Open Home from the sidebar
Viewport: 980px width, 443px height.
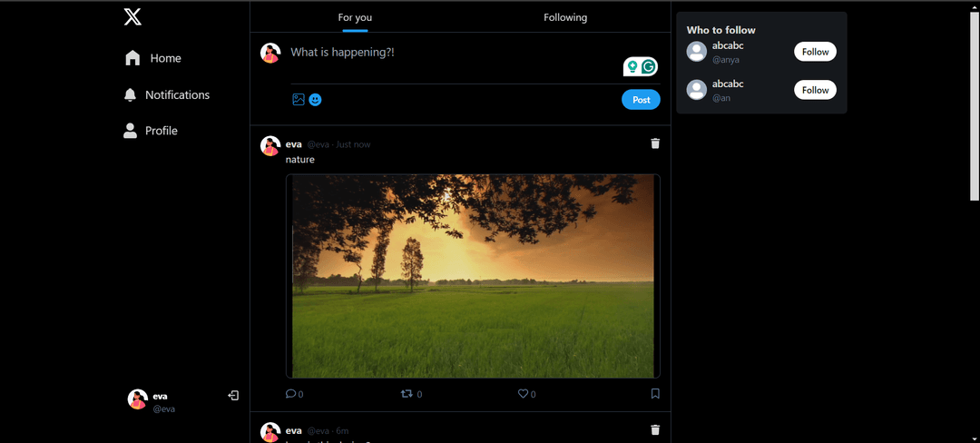click(x=153, y=58)
